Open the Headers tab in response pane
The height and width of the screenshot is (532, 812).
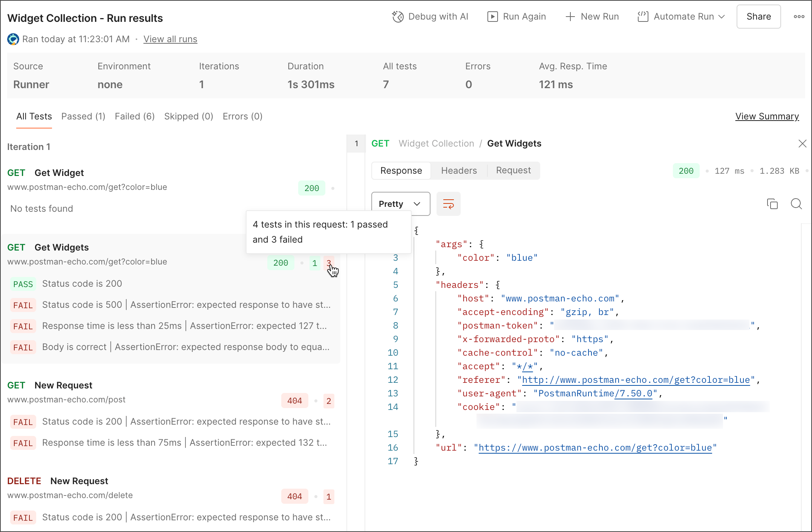coord(459,171)
